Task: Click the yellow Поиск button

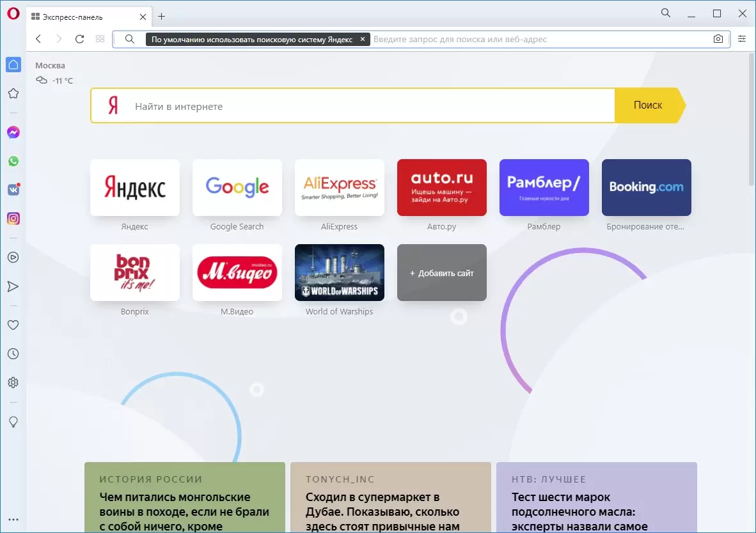Action: (647, 105)
